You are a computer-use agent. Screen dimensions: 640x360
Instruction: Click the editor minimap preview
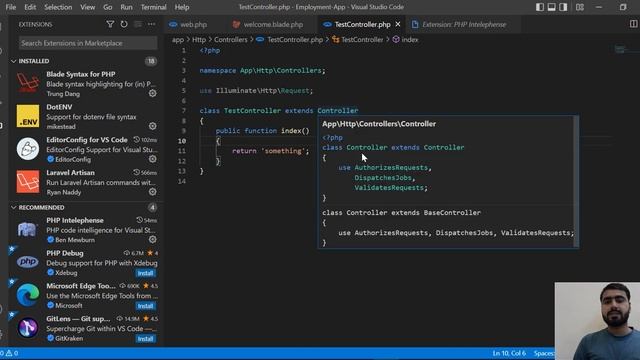tap(620, 49)
